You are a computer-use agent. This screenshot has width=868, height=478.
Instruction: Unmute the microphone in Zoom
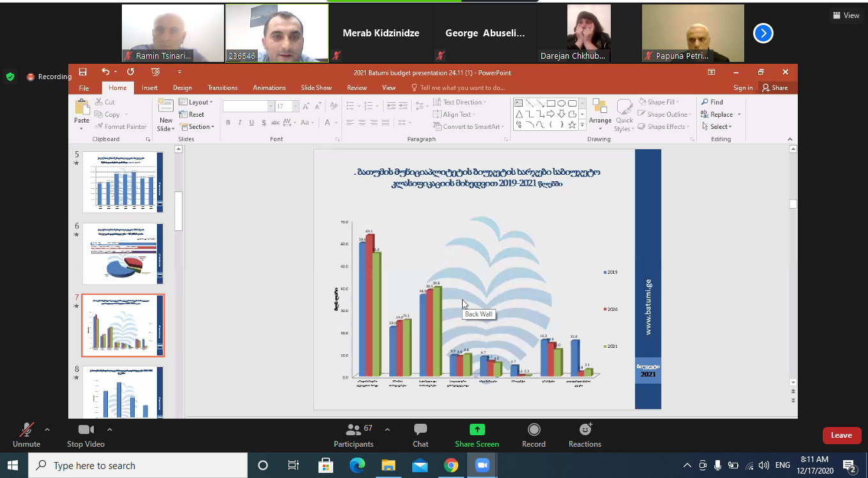pos(26,435)
